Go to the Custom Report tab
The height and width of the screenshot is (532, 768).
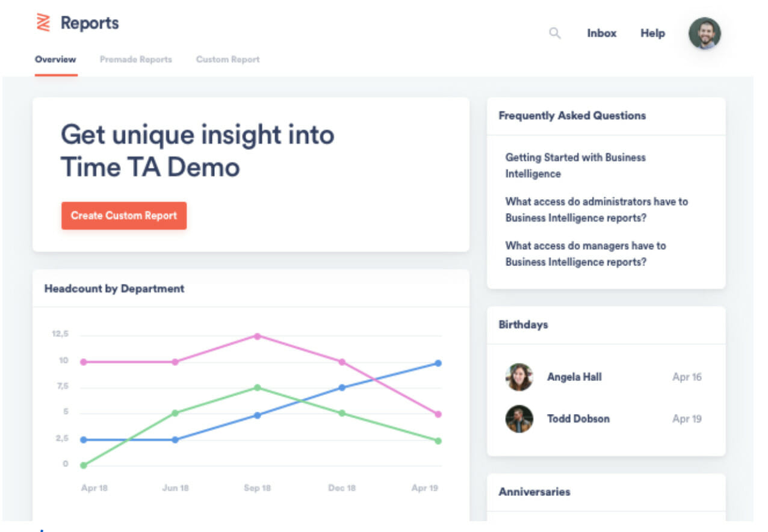coord(228,60)
